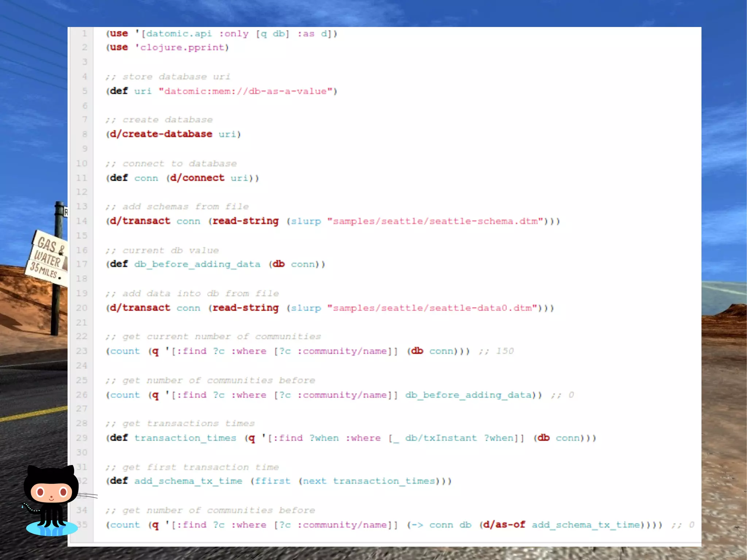Click the Gas & Water road sign
The image size is (747, 560).
pyautogui.click(x=47, y=259)
